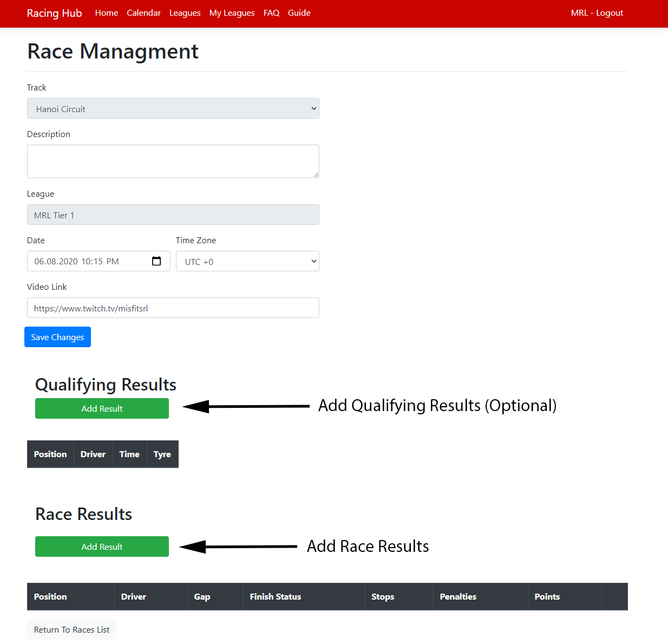Click the MRL - Logout link
The image size is (668, 644).
[x=597, y=13]
